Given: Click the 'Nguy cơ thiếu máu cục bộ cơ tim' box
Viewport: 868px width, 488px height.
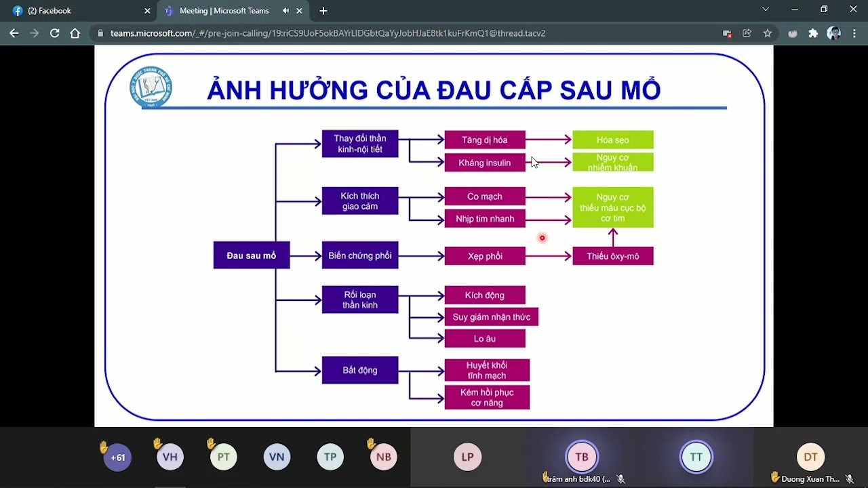Looking at the screenshot, I should tap(613, 207).
